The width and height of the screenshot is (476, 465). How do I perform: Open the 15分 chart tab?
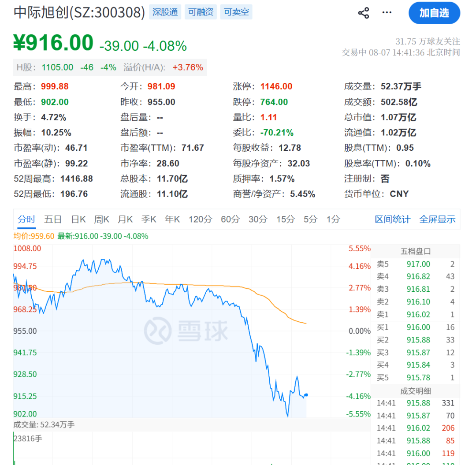tap(285, 219)
